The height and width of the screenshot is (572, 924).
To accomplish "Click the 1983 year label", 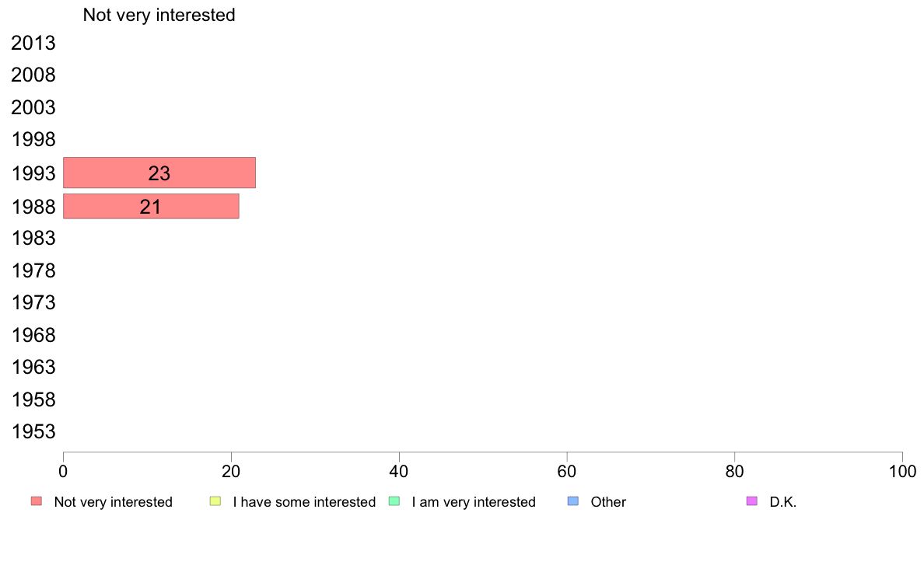I will (x=33, y=238).
